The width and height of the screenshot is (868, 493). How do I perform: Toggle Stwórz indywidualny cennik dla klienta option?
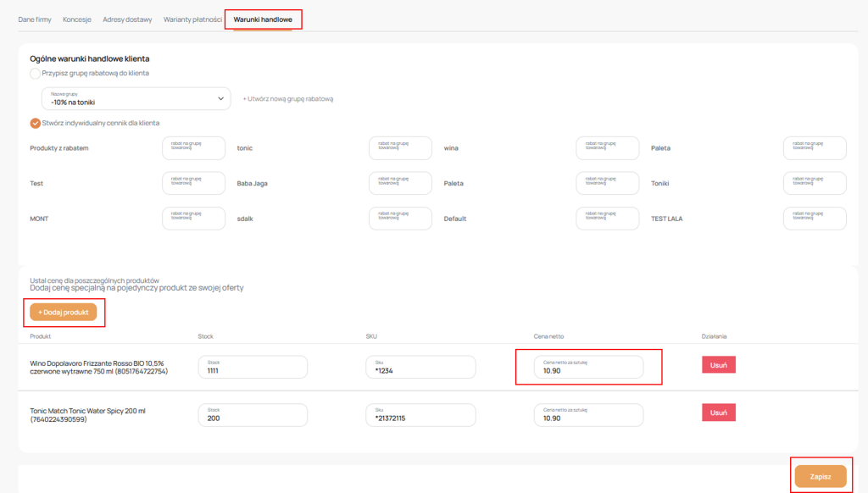pos(35,123)
